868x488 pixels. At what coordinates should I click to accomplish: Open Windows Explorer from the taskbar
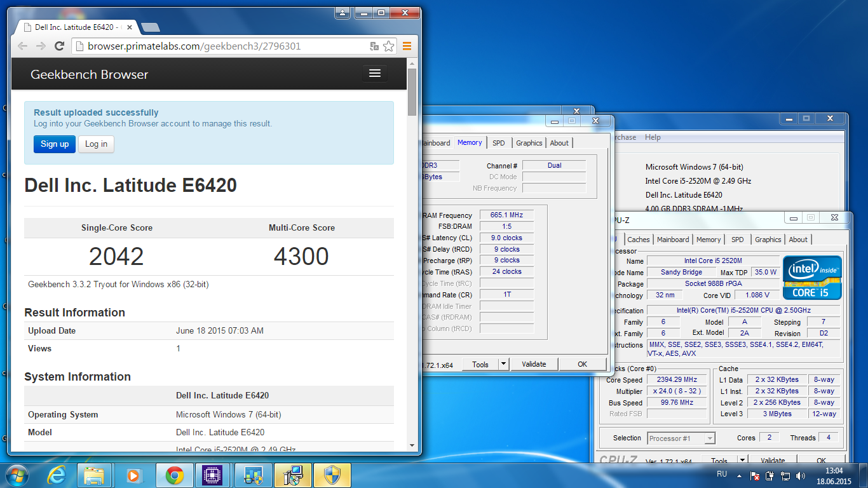point(94,475)
